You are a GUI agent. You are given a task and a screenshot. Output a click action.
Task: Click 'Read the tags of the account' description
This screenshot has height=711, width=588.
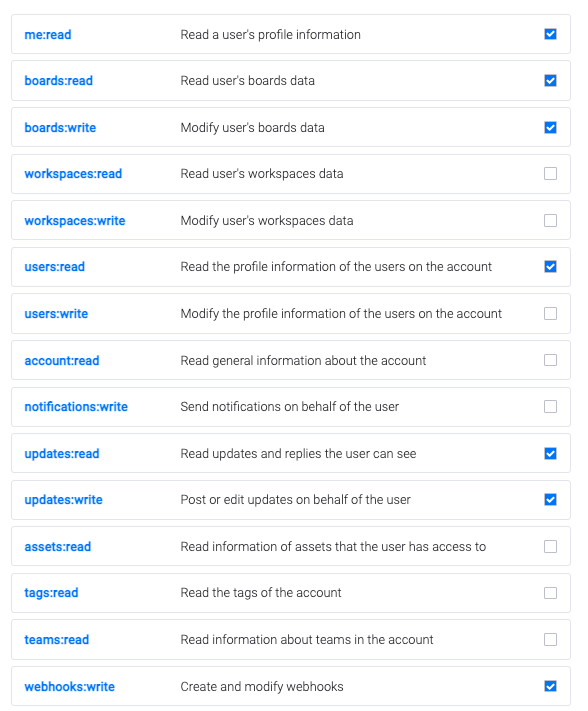coord(261,593)
